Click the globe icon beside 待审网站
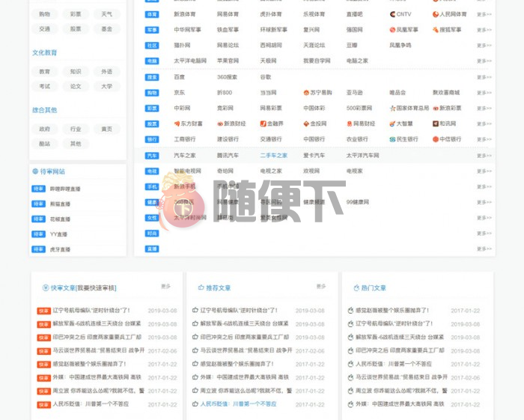Viewport: 524px width, 420px height. tap(35, 171)
